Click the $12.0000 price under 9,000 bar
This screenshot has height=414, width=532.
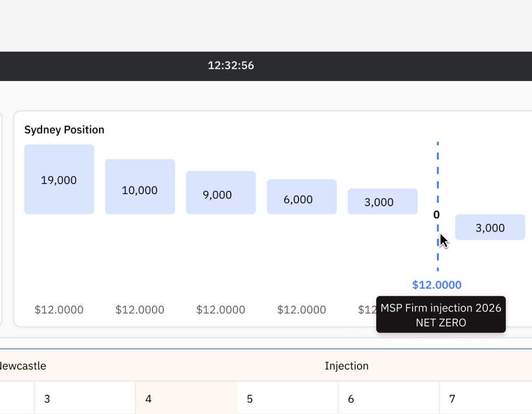tap(220, 310)
